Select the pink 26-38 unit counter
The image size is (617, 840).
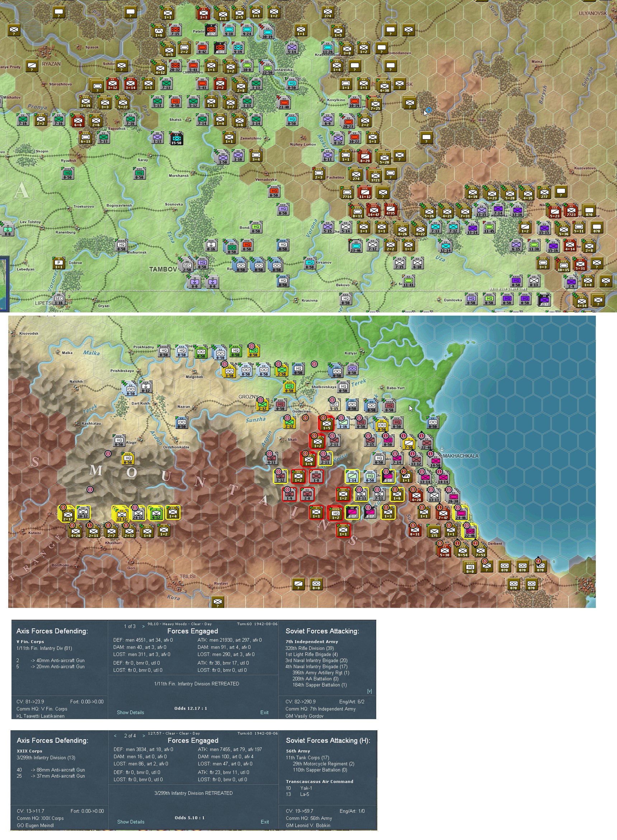(453, 497)
